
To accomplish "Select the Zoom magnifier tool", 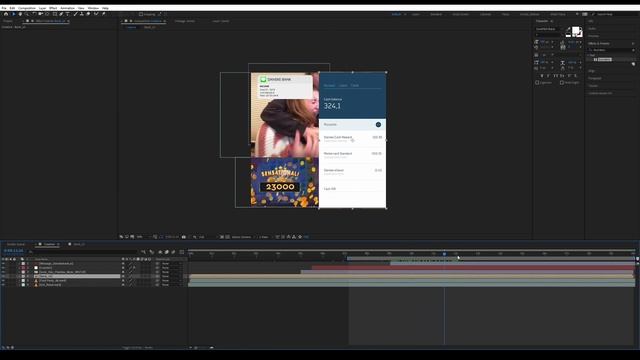I will click(27, 14).
